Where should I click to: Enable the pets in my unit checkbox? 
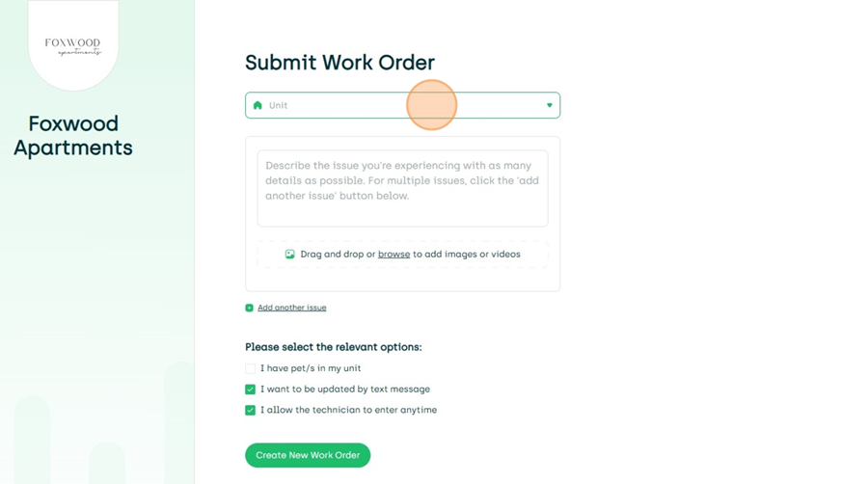(250, 368)
